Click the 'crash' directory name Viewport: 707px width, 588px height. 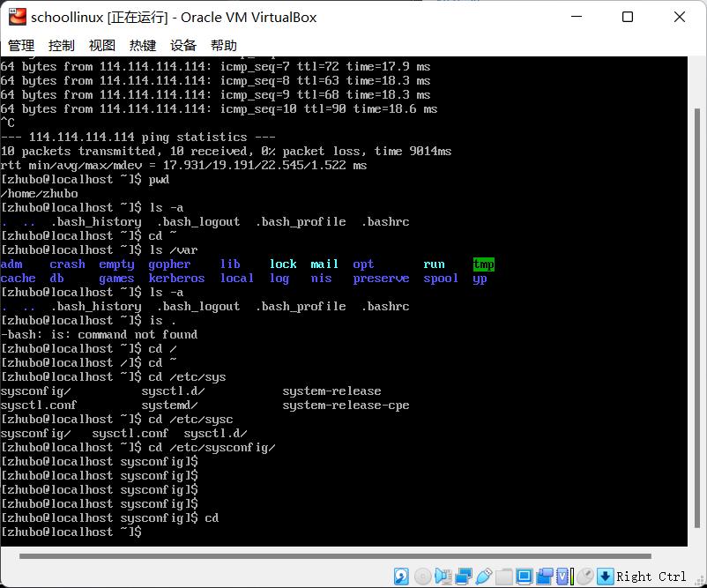[67, 264]
